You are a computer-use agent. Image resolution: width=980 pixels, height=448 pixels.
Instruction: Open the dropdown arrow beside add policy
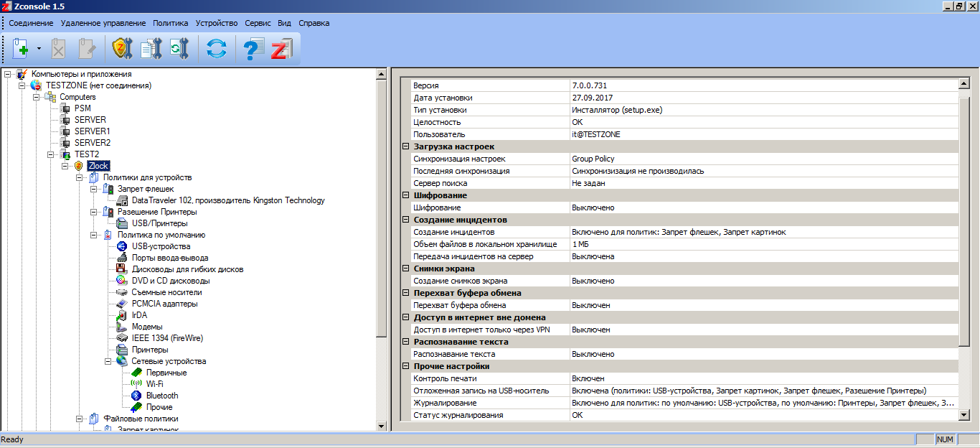click(x=39, y=50)
